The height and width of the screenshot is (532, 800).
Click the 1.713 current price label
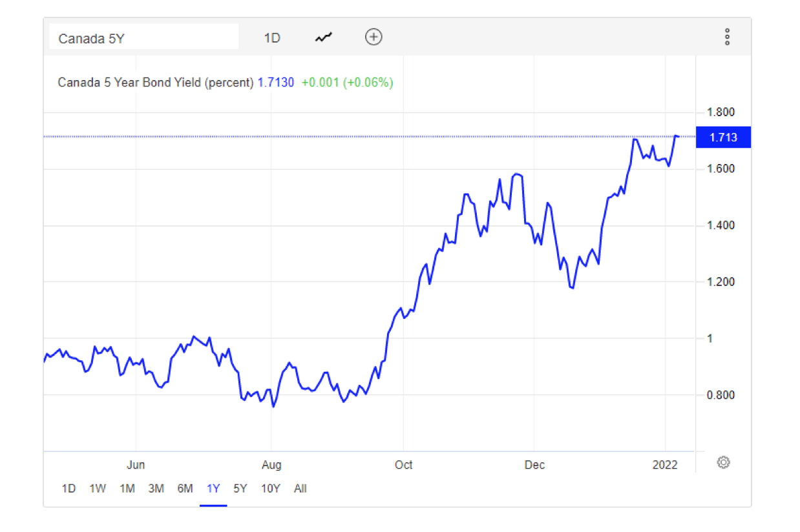coord(723,138)
